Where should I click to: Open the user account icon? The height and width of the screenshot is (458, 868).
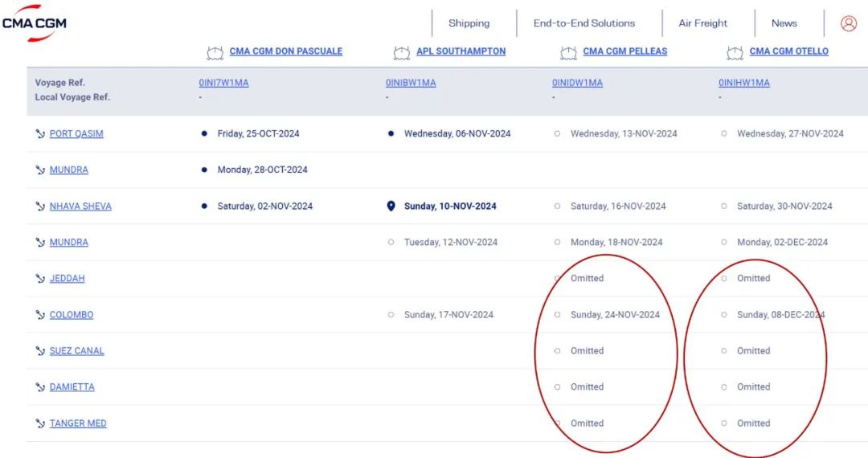coord(849,23)
